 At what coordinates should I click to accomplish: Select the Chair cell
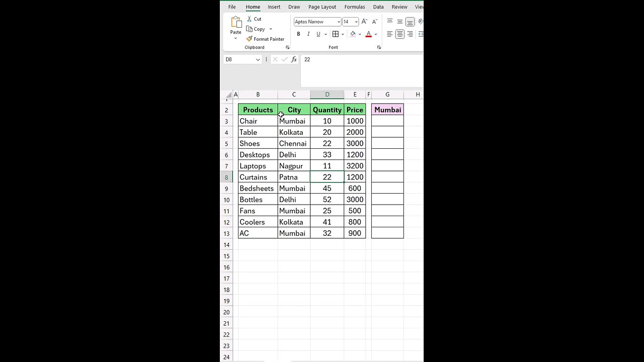(x=258, y=121)
